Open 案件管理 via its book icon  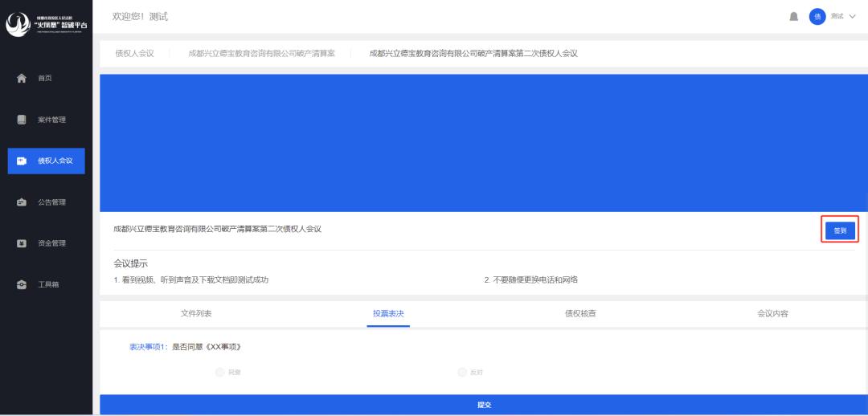click(23, 120)
